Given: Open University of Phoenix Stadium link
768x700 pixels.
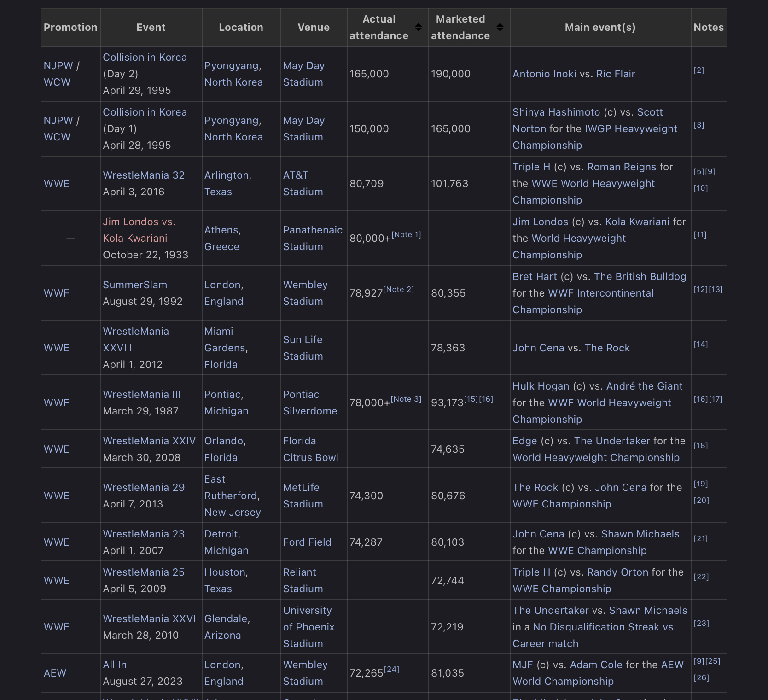Looking at the screenshot, I should click(308, 627).
